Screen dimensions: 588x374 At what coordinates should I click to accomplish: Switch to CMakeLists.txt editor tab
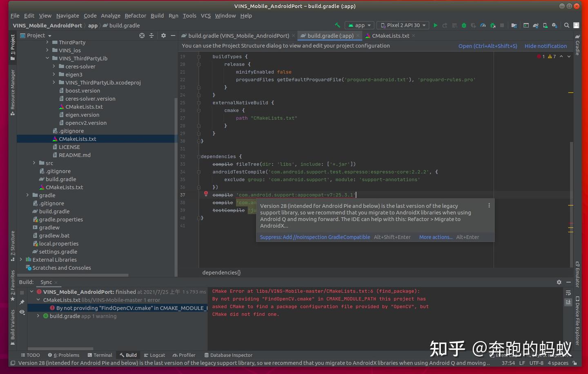point(390,36)
